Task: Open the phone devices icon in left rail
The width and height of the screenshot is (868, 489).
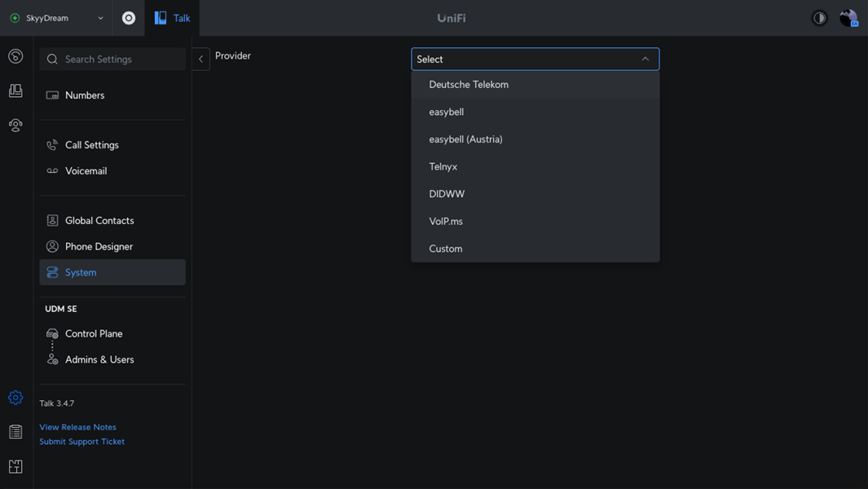Action: click(x=15, y=90)
